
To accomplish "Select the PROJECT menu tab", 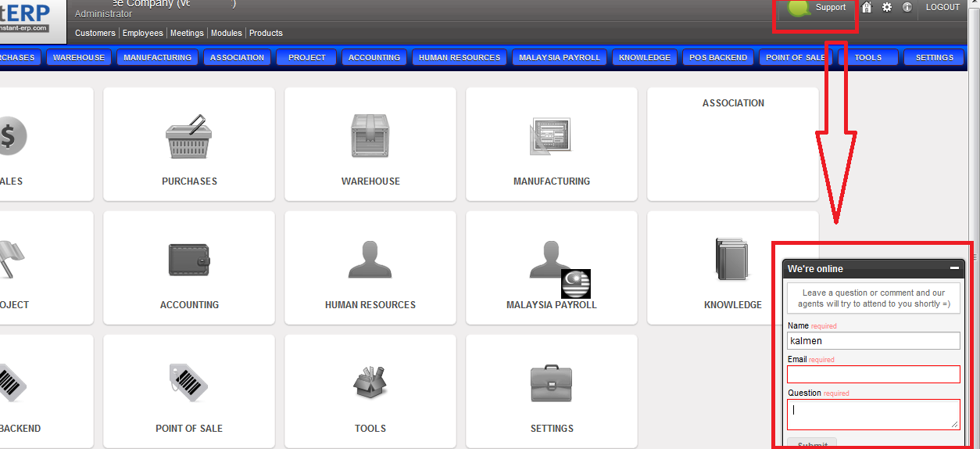I will point(307,57).
